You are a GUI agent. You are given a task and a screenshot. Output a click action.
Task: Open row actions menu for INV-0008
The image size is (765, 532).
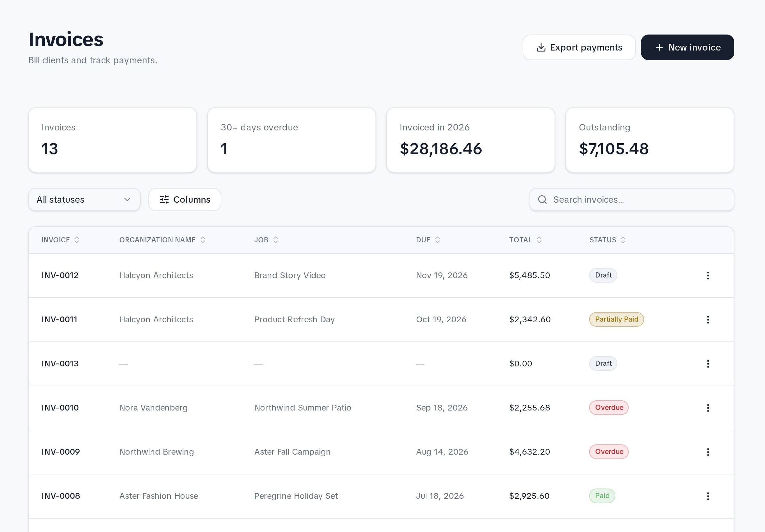pos(708,496)
